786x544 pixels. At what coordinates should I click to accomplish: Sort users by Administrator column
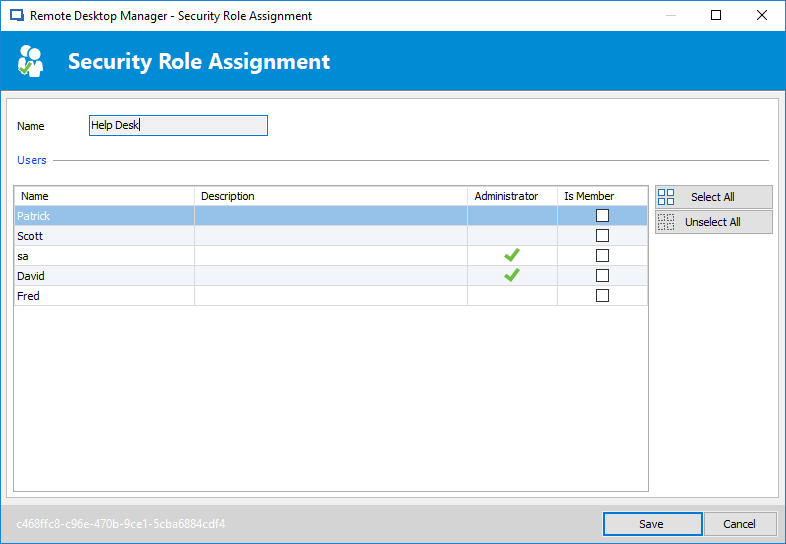click(511, 196)
